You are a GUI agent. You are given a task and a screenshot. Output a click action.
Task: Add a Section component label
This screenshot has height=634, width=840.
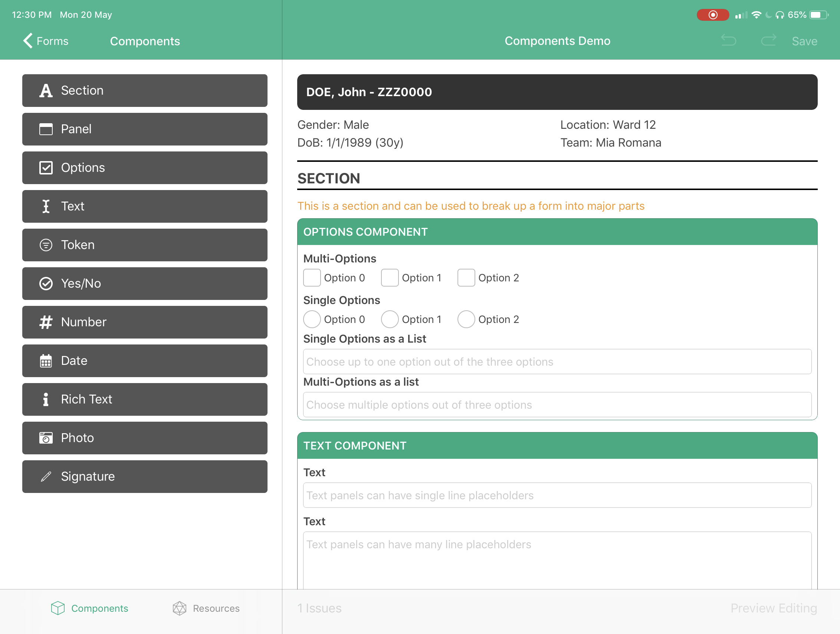pos(82,91)
